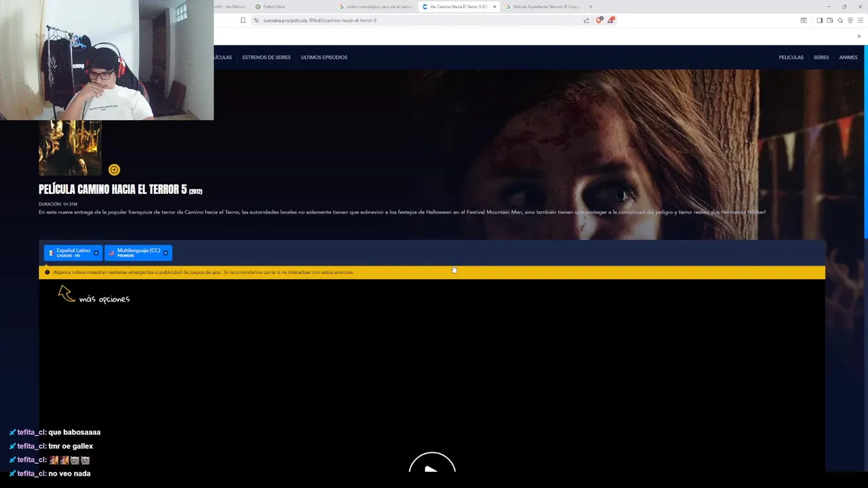Image resolution: width=868 pixels, height=488 pixels.
Task: Click the bookmark icon in the address bar
Action: 243,20
